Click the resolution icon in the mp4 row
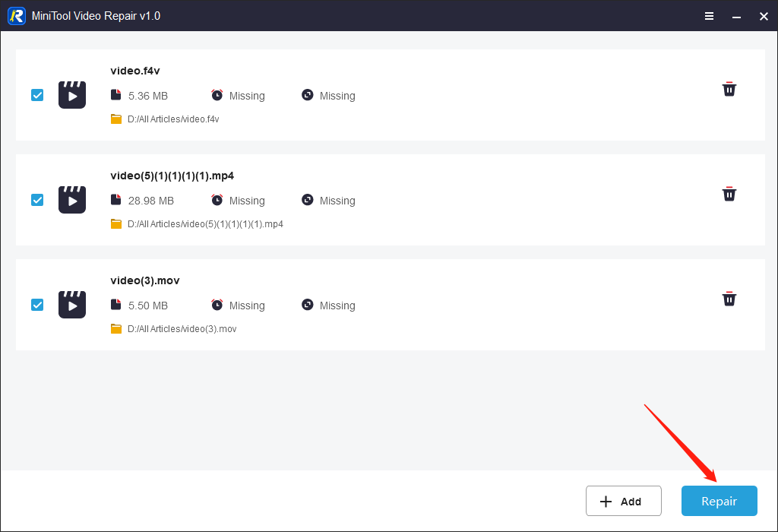This screenshot has height=532, width=778. 308,199
